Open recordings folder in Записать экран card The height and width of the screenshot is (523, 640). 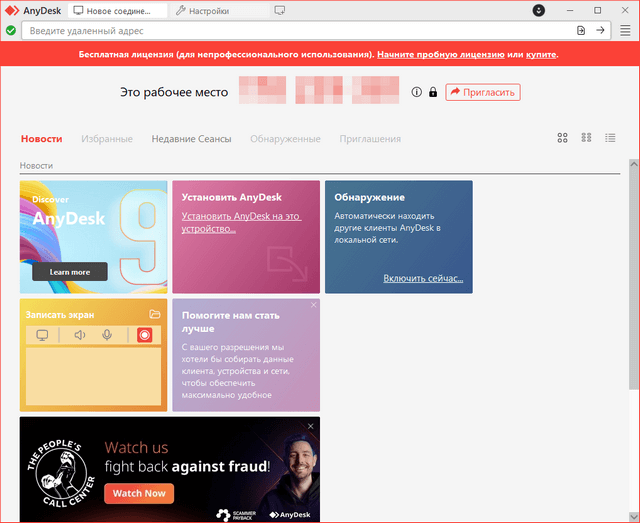154,314
